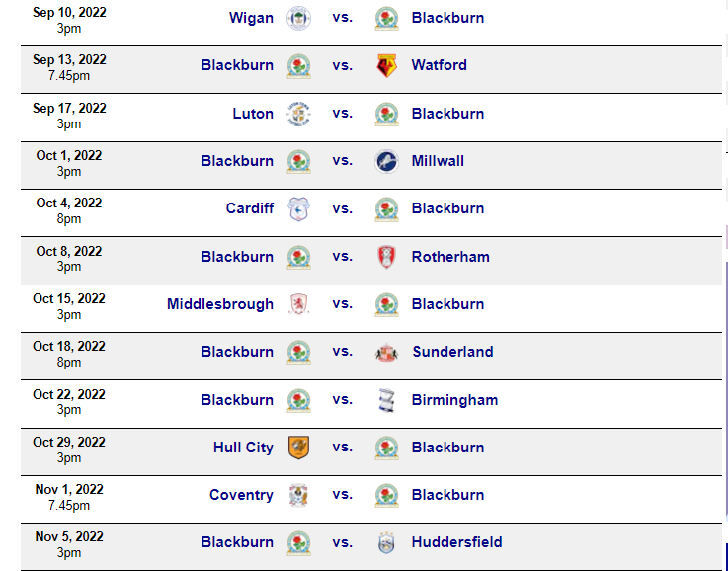Click the Wigan club crest icon
The width and height of the screenshot is (728, 571).
point(298,18)
